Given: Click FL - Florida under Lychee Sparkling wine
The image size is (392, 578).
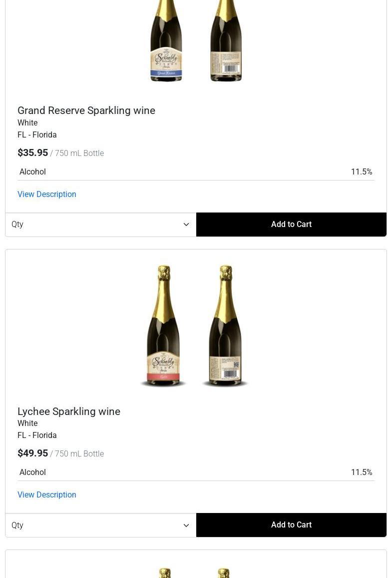Looking at the screenshot, I should click(37, 435).
